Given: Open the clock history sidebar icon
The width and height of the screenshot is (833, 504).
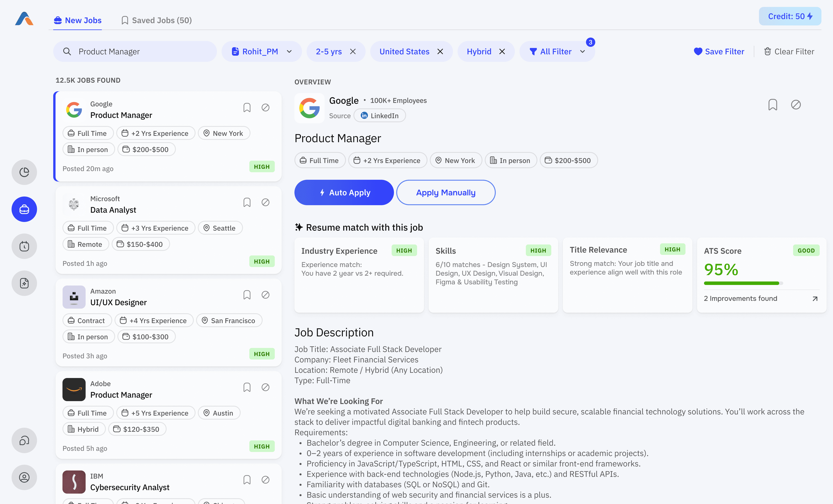Looking at the screenshot, I should tap(24, 246).
